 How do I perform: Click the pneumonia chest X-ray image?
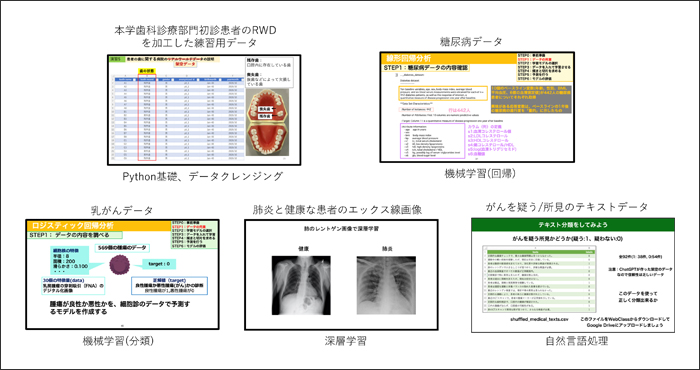pos(386,285)
